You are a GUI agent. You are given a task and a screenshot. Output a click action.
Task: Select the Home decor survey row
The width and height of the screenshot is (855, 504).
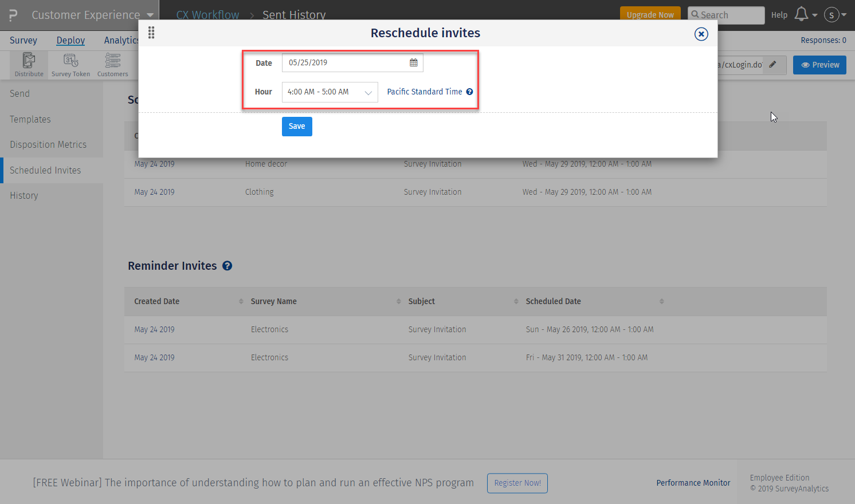[476, 164]
